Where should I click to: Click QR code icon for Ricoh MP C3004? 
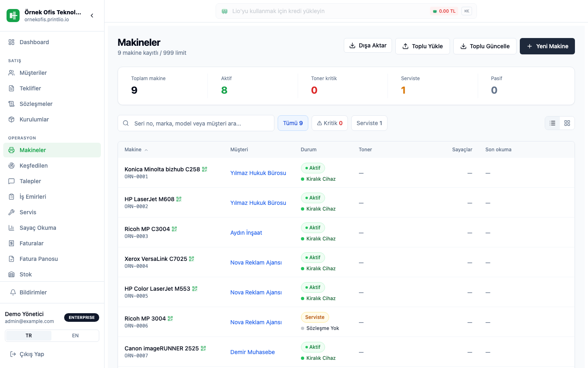(x=174, y=229)
